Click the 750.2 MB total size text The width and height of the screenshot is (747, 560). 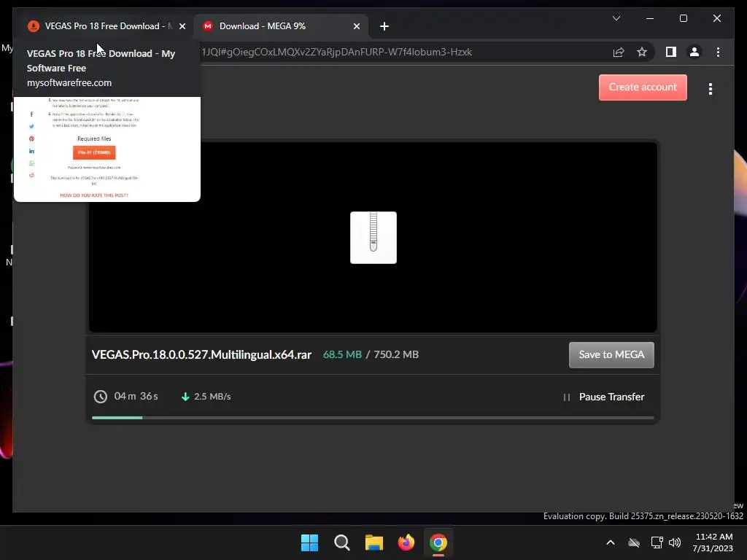point(396,355)
